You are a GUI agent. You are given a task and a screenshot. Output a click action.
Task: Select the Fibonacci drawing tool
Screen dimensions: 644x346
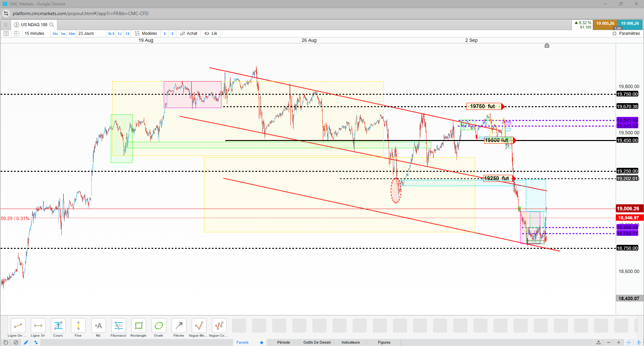[118, 328]
